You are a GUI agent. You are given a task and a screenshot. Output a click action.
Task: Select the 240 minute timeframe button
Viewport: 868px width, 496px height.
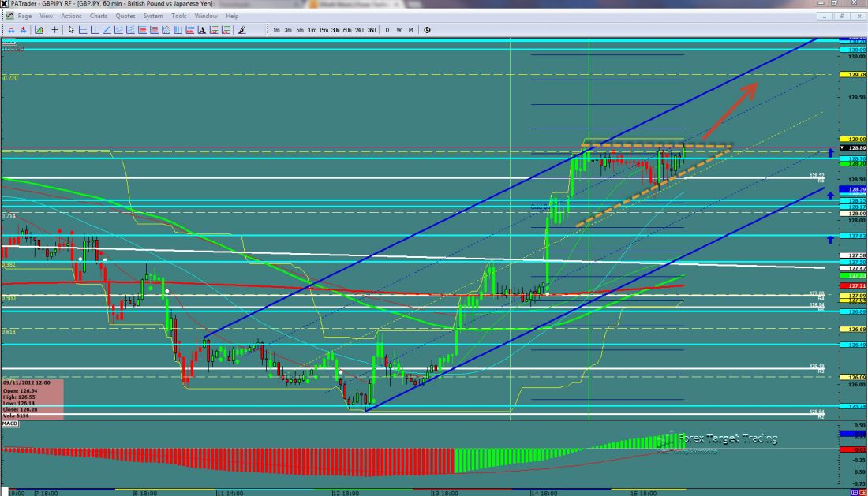[x=360, y=30]
